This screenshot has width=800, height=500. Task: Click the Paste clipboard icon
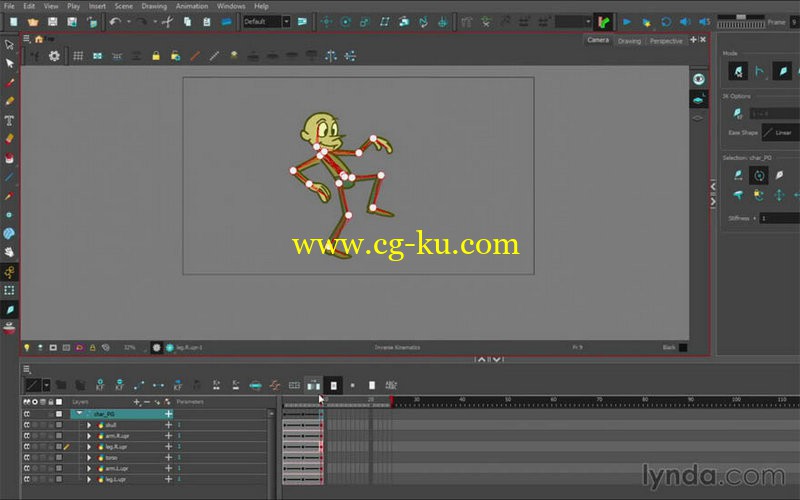(x=207, y=22)
